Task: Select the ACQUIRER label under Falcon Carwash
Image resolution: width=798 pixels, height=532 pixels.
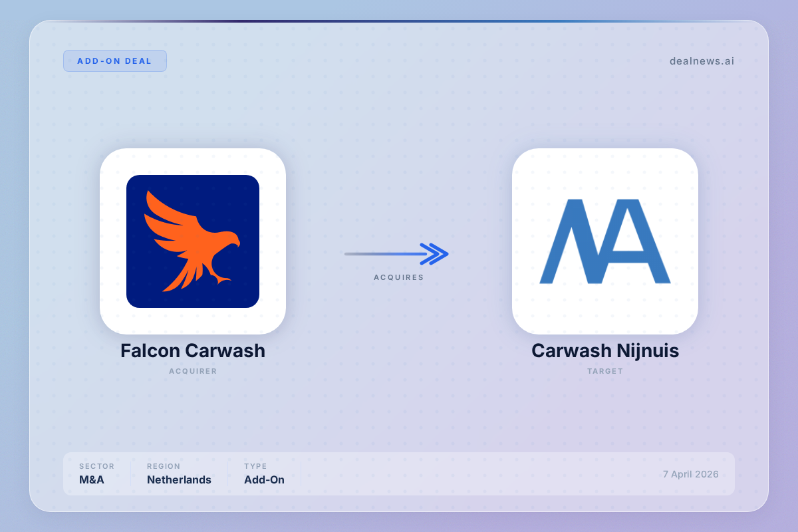Action: [x=193, y=371]
